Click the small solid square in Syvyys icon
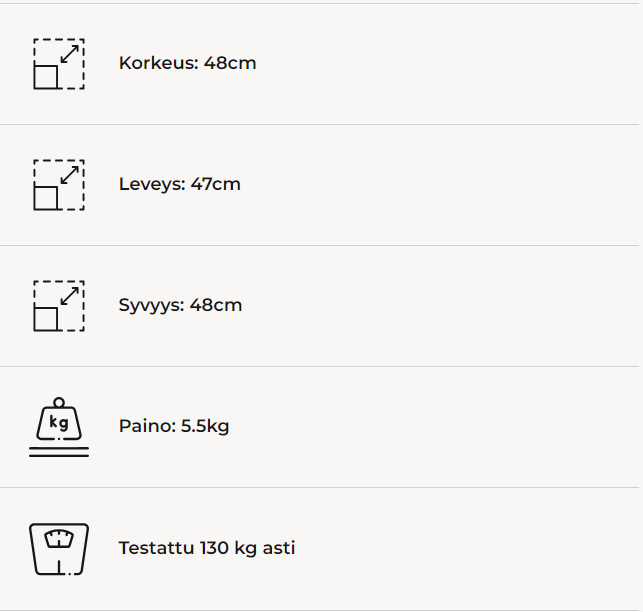 click(x=46, y=319)
